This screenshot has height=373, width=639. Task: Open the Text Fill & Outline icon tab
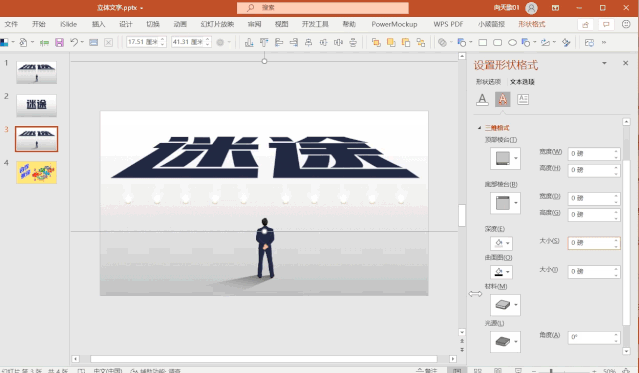[x=482, y=99]
